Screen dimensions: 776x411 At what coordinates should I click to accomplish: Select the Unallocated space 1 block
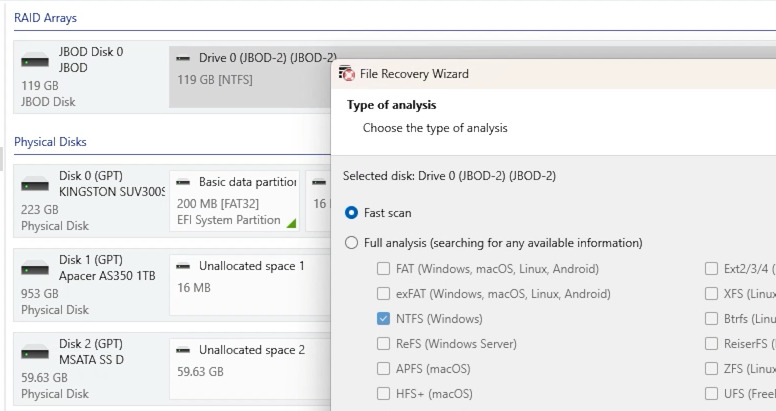250,285
